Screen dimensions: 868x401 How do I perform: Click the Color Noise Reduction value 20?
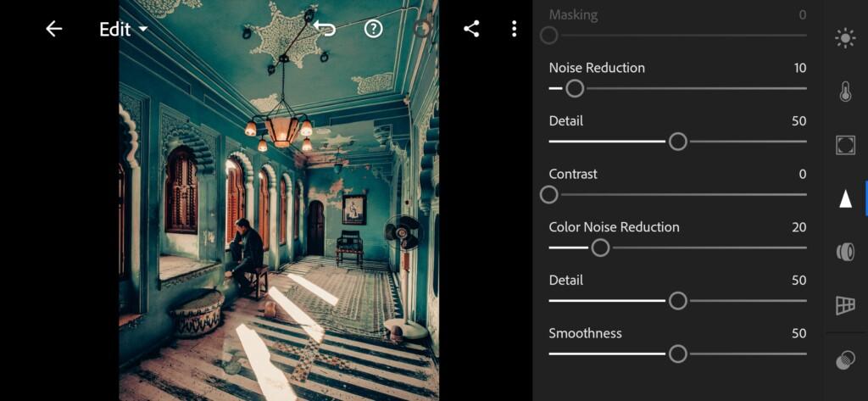pyautogui.click(x=798, y=227)
